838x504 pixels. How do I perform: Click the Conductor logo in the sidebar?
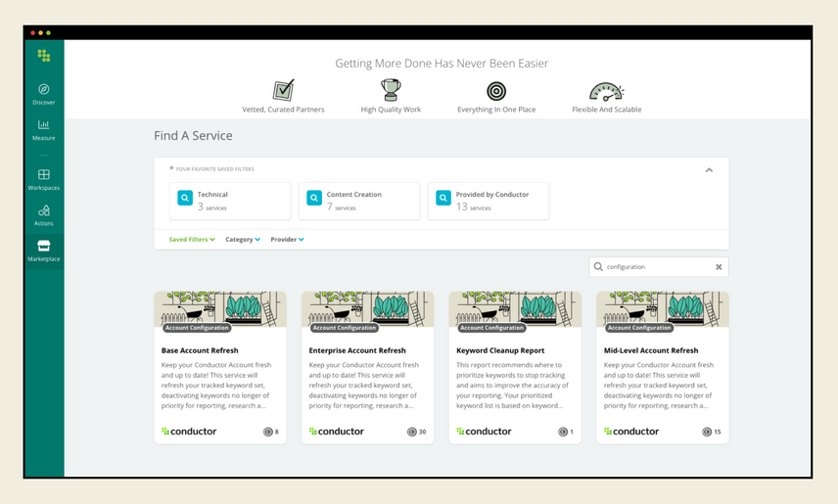pos(44,56)
